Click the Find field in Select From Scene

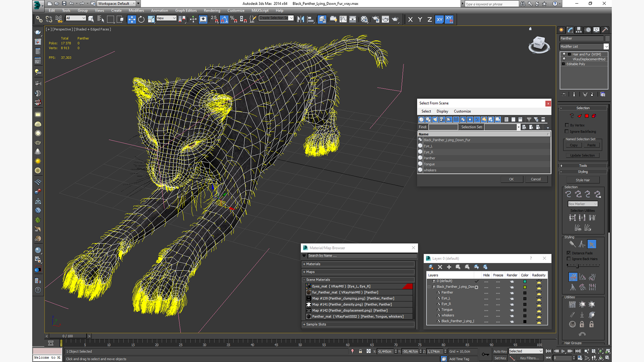point(443,127)
